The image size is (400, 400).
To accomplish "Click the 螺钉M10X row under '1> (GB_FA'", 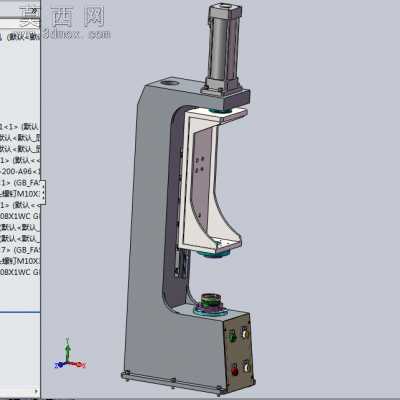I will coord(20,194).
